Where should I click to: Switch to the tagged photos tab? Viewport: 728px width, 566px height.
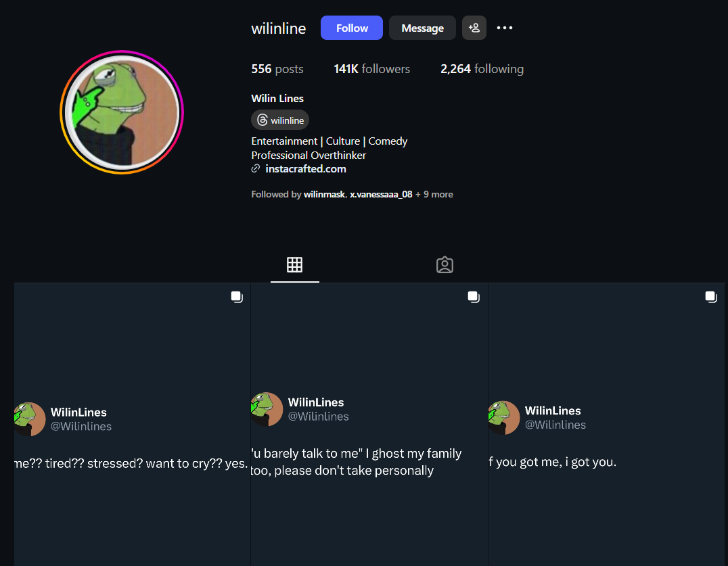click(x=445, y=265)
